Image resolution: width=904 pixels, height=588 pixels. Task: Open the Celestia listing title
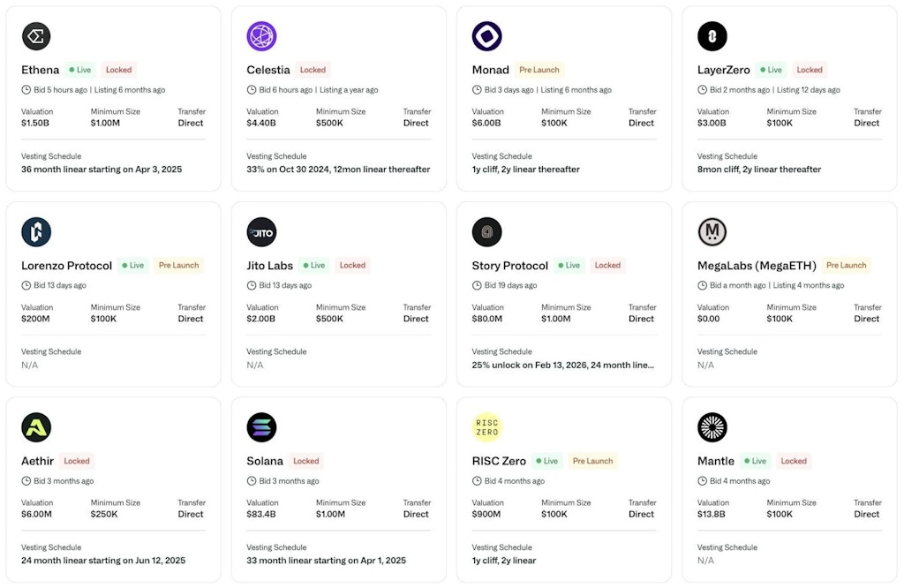pyautogui.click(x=268, y=70)
